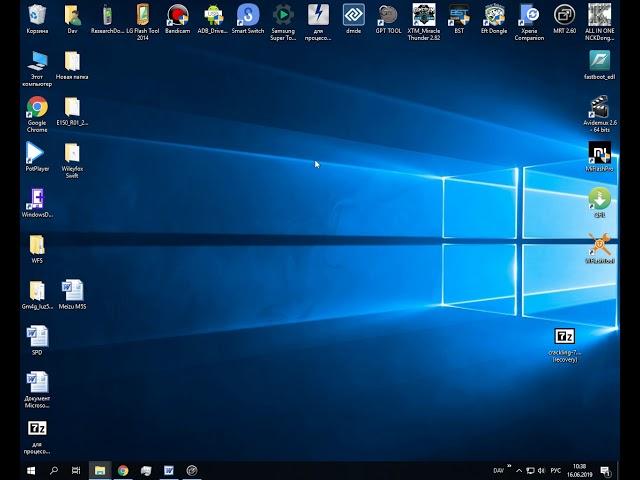The height and width of the screenshot is (480, 640).
Task: Select ALL IN ONE NCKDongle icon
Action: click(x=600, y=22)
